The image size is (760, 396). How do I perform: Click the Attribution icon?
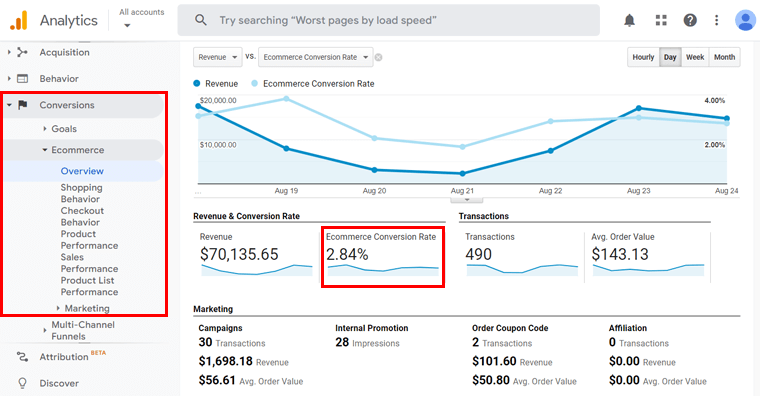click(x=22, y=357)
